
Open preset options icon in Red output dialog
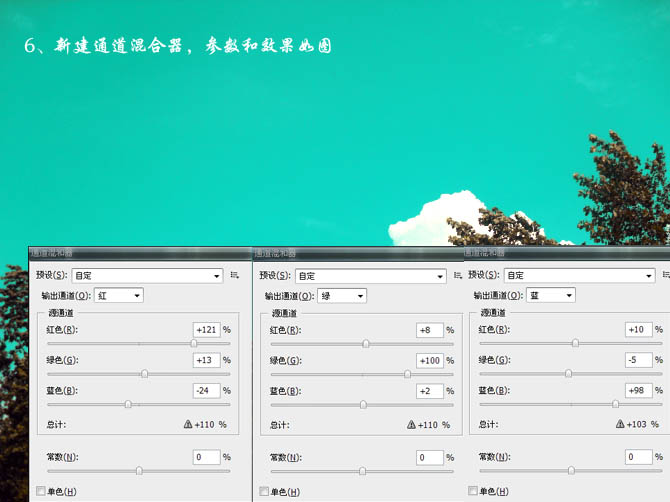click(235, 275)
